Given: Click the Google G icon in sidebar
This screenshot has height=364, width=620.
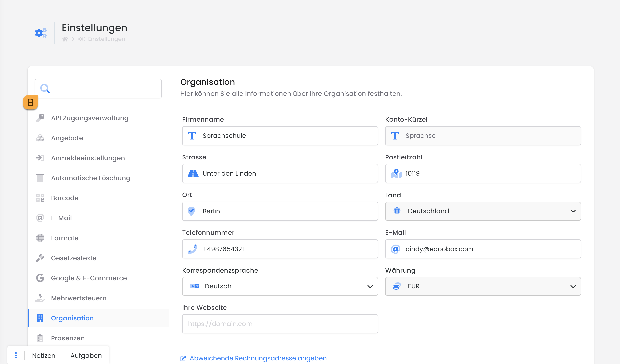Looking at the screenshot, I should 40,278.
